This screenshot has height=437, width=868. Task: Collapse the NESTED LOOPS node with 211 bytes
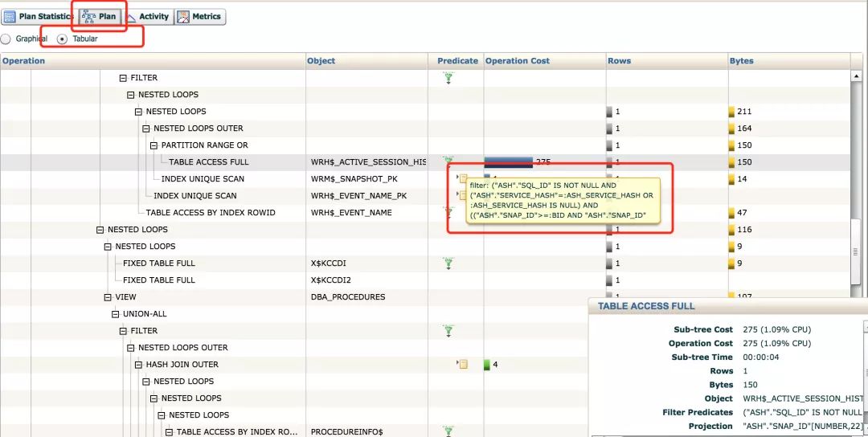tap(138, 112)
